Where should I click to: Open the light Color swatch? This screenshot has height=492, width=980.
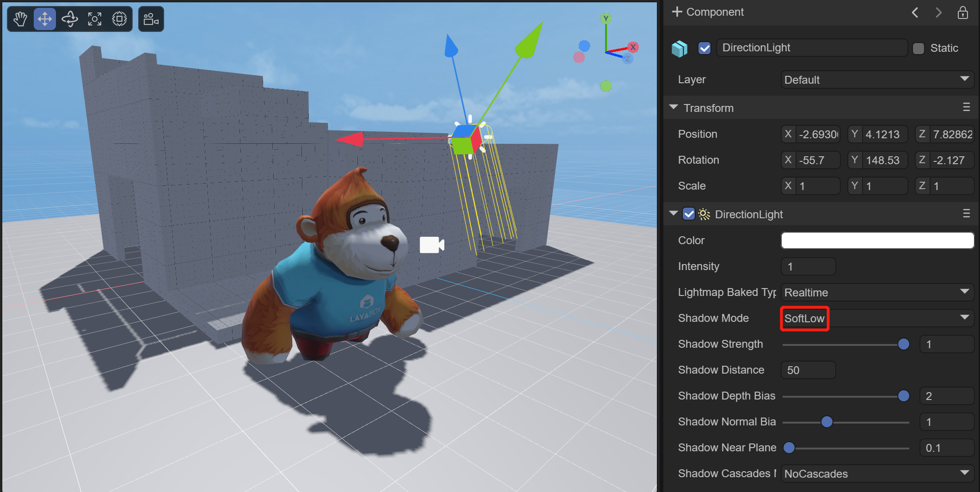pyautogui.click(x=877, y=240)
